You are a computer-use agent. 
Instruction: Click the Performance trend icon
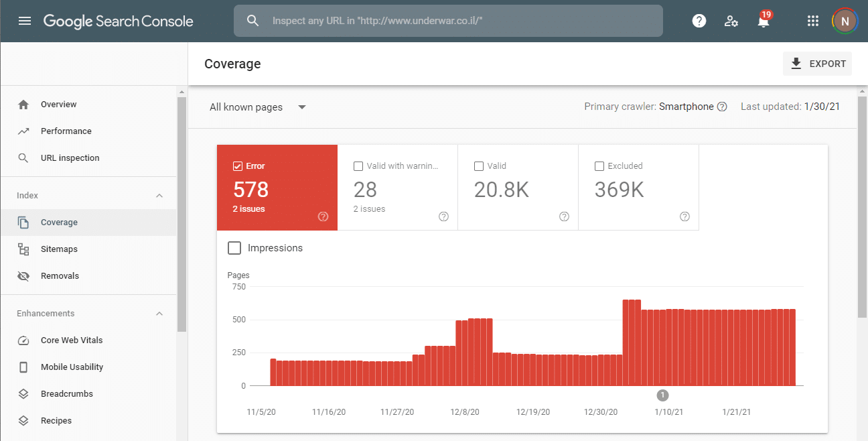click(23, 131)
